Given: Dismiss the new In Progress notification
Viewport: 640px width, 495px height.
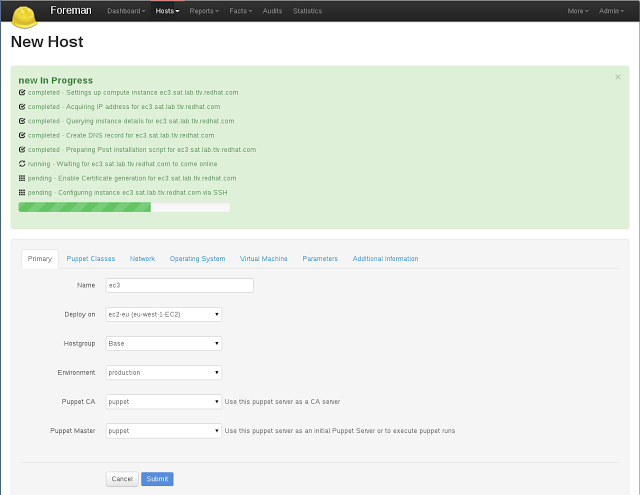Looking at the screenshot, I should 618,77.
